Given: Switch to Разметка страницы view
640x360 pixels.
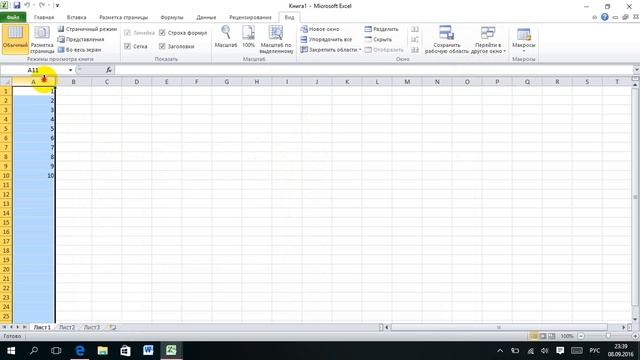Looking at the screenshot, I should pyautogui.click(x=42, y=39).
